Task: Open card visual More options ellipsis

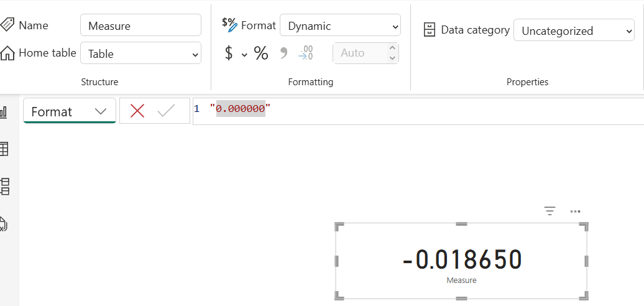Action: [x=576, y=211]
